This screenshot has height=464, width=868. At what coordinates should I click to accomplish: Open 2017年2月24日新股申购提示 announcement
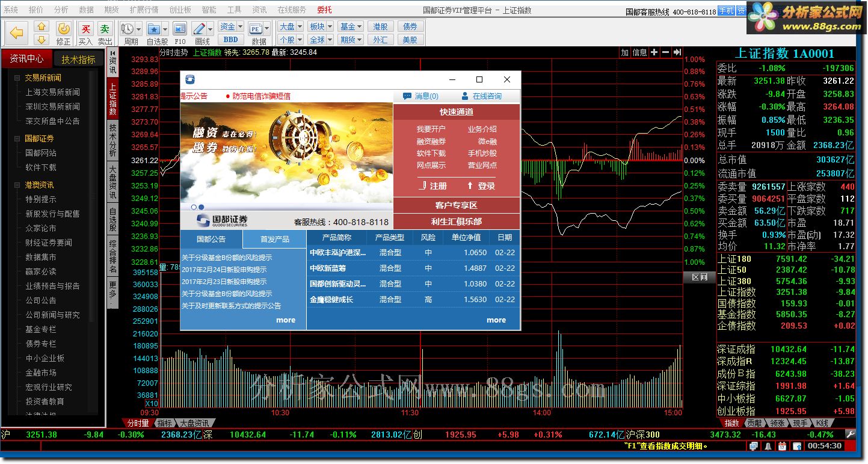point(224,270)
